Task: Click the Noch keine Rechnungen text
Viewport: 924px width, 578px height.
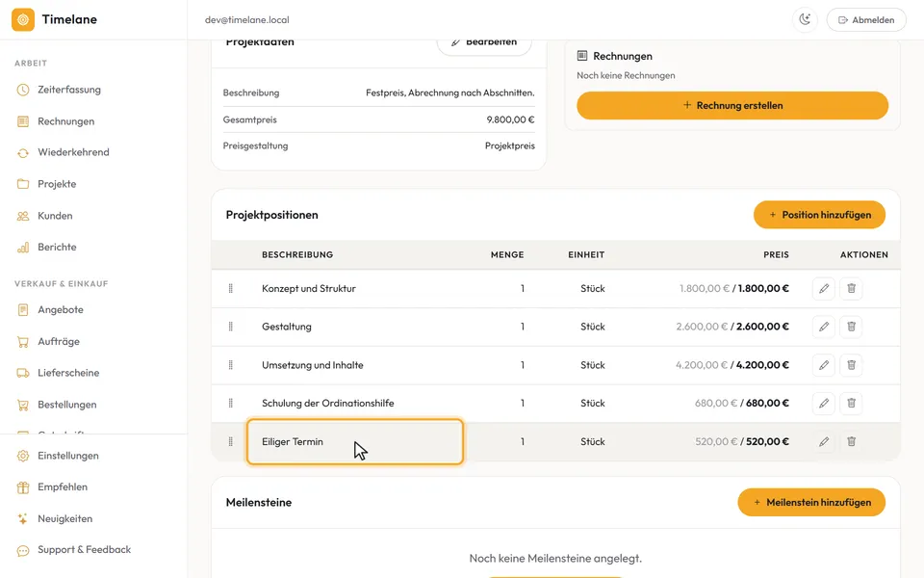Action: click(x=626, y=75)
